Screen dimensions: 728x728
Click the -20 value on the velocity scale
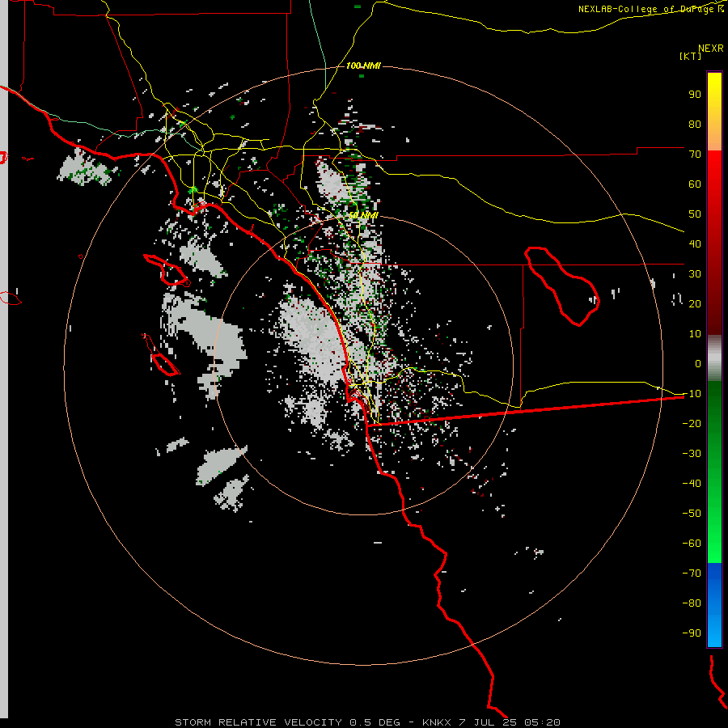tap(692, 423)
